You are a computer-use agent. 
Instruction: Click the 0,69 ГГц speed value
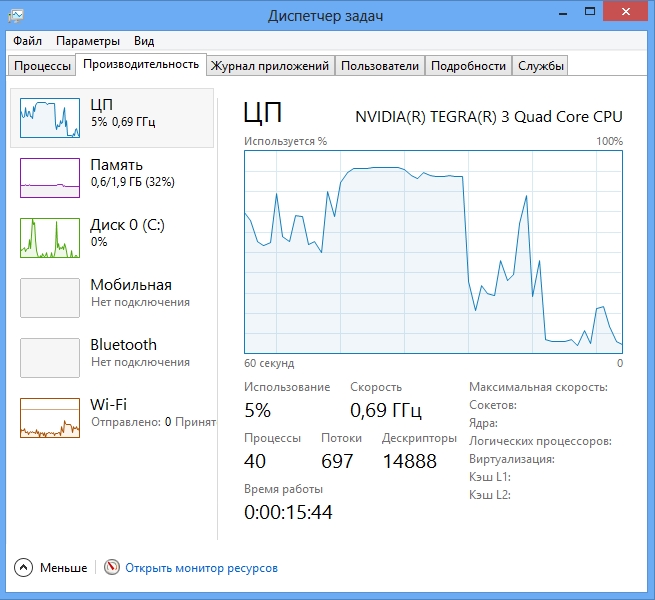click(x=386, y=410)
